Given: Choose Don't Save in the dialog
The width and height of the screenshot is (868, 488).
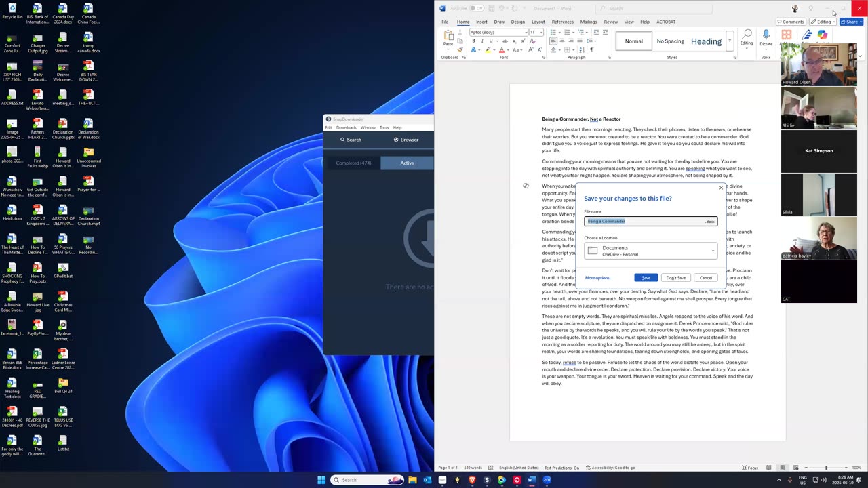Looking at the screenshot, I should click(675, 277).
